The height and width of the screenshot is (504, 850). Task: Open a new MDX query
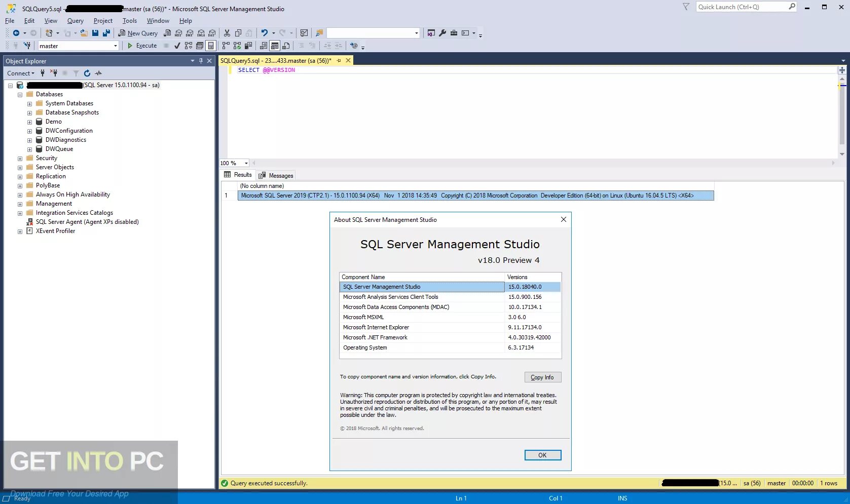[x=178, y=33]
